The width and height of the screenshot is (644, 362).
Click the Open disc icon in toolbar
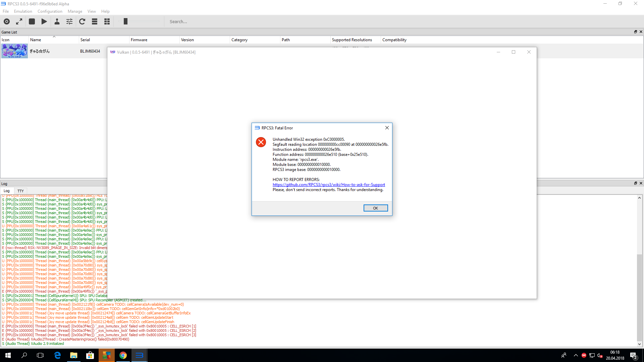[7, 21]
